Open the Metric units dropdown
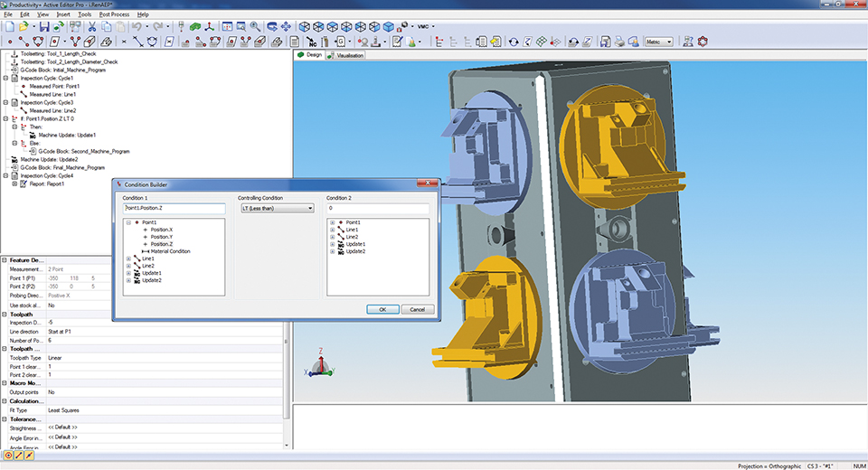Viewport: 868px width, 470px height. coord(660,42)
